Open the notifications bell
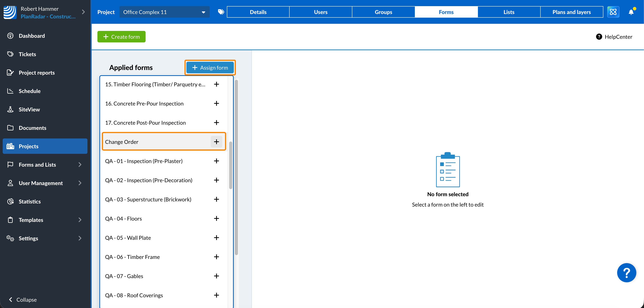The height and width of the screenshot is (308, 644). (x=631, y=12)
